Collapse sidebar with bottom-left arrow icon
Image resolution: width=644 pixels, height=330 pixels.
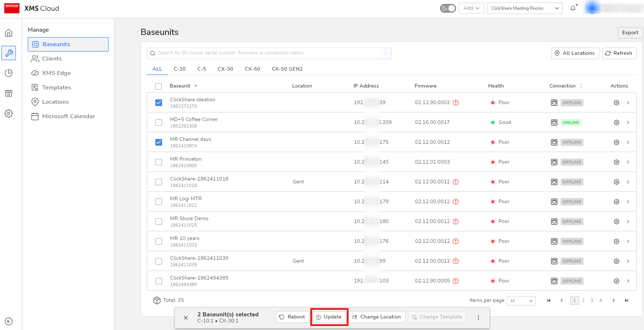click(9, 321)
